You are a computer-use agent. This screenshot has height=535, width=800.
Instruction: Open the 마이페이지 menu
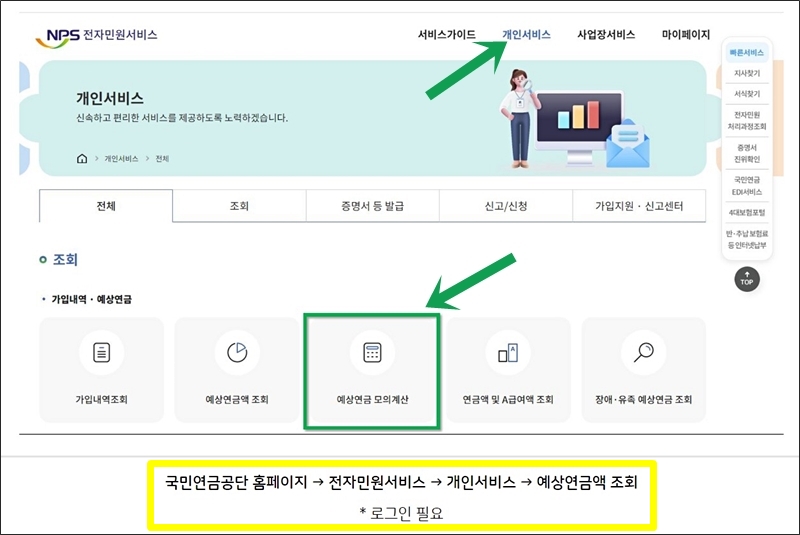coord(686,35)
